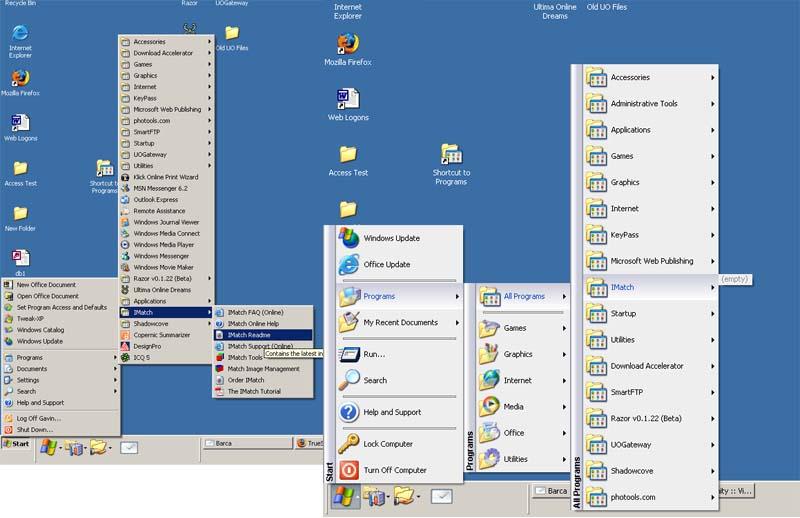Select the Media folder in Programs submenu
800x518 pixels.
click(523, 407)
